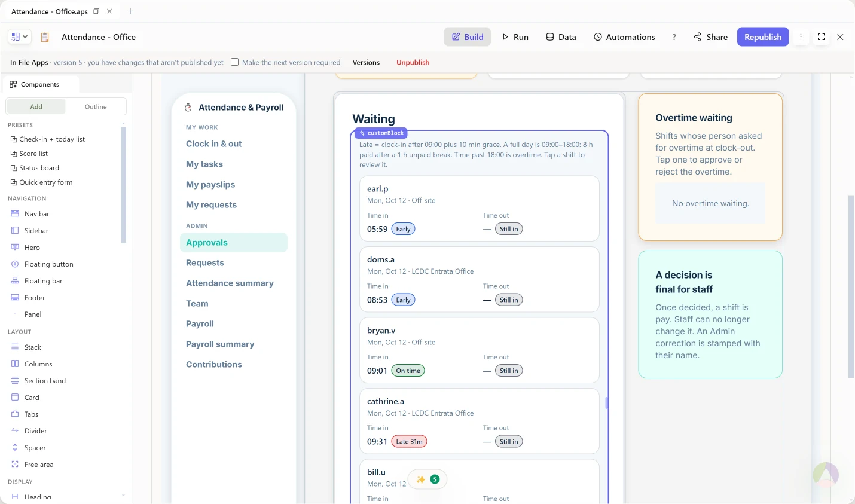Open help via the question mark icon
Screen dimensions: 855x504
click(674, 37)
